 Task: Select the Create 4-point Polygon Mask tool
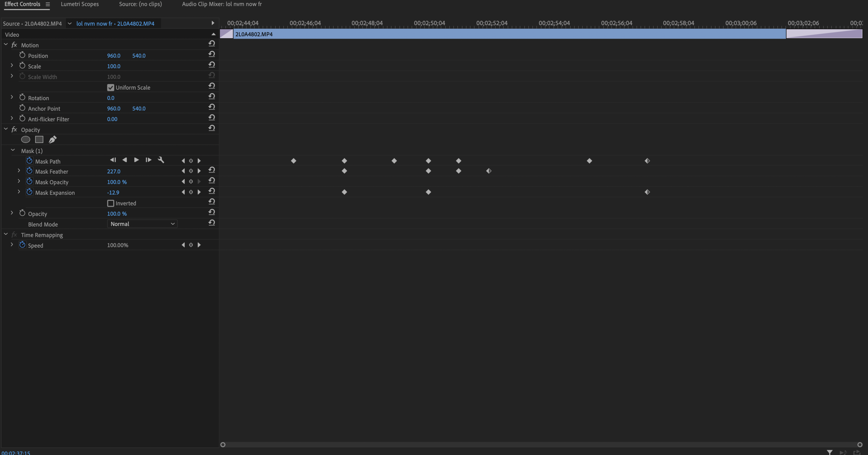39,139
